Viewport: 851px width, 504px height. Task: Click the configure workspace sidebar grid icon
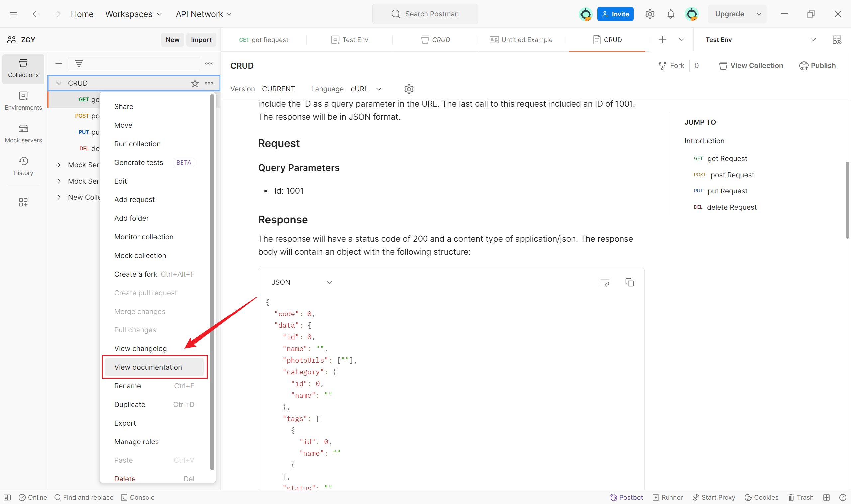point(23,202)
